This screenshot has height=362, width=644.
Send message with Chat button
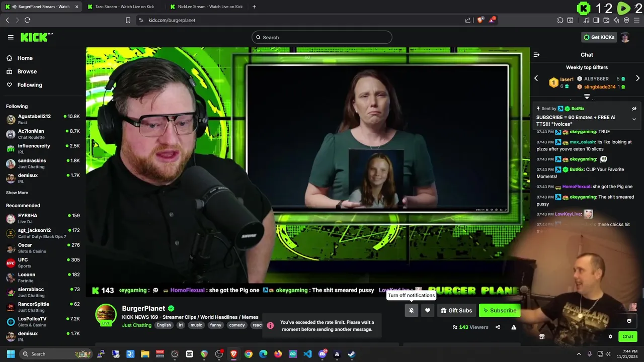(x=628, y=337)
